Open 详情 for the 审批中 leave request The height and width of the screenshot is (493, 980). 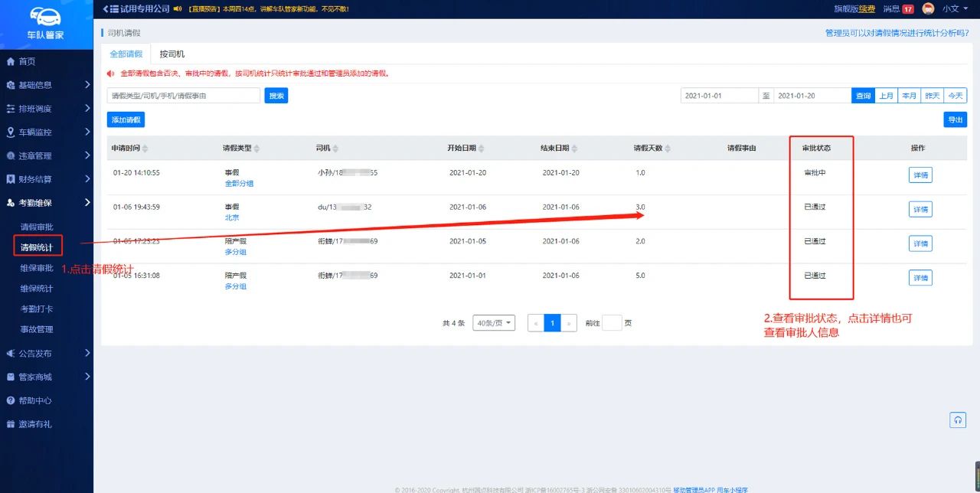(x=920, y=175)
